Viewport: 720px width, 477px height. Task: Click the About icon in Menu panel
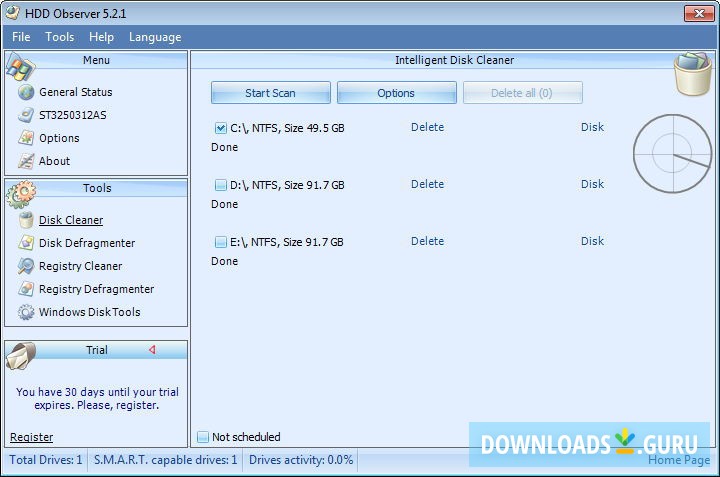(26, 161)
